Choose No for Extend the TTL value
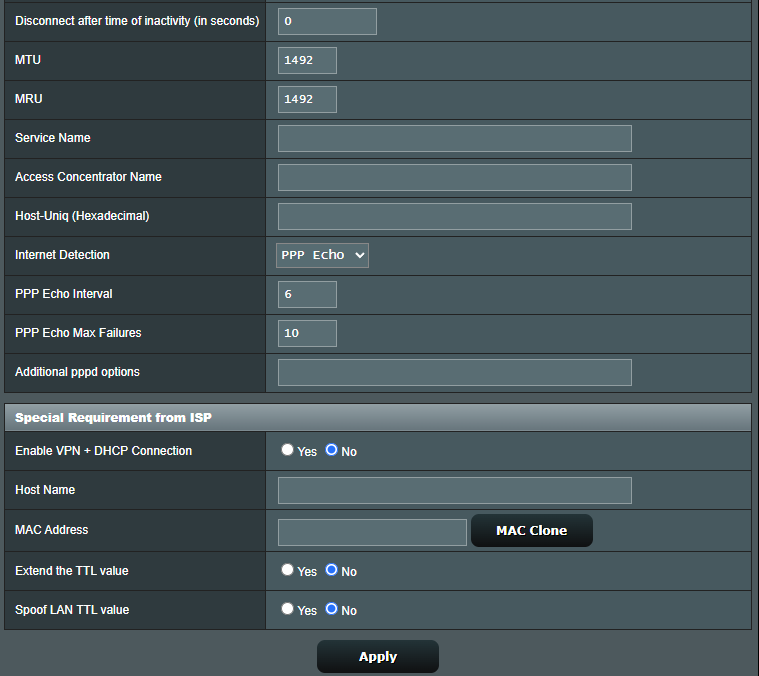759x676 pixels. tap(332, 571)
